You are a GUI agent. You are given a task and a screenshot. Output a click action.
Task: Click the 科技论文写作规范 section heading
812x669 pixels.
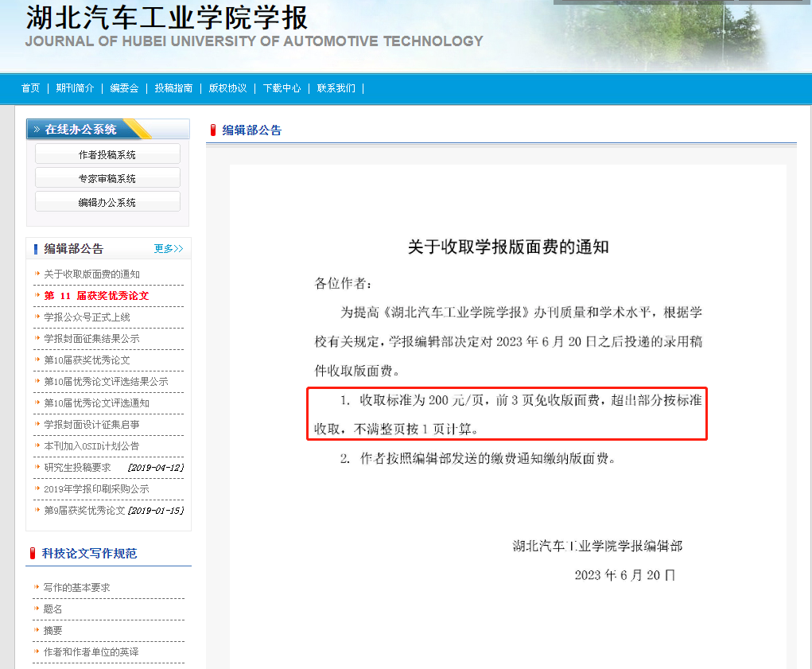click(90, 554)
